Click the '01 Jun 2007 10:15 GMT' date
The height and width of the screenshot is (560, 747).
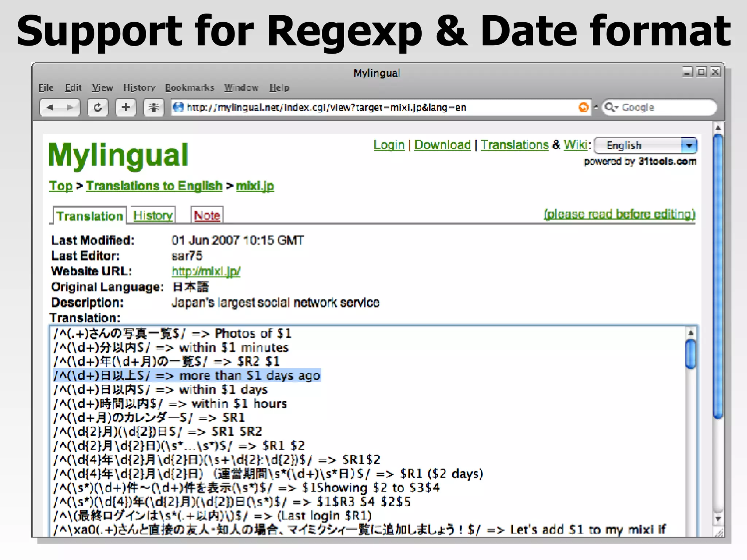click(x=237, y=240)
